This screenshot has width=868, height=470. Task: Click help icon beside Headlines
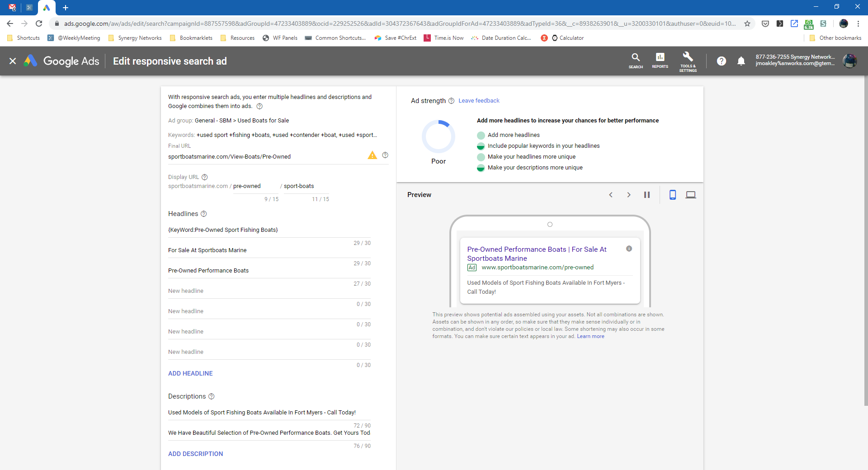pos(203,214)
